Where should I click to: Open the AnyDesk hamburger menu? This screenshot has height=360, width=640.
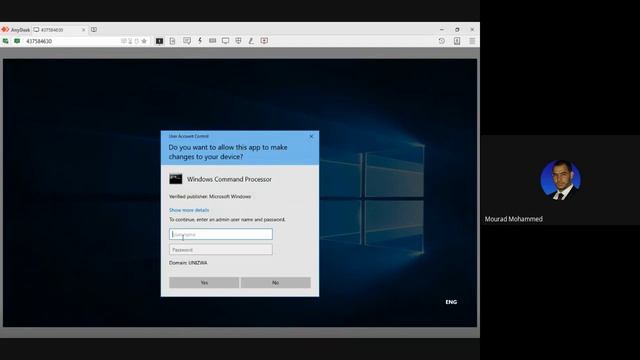(472, 41)
